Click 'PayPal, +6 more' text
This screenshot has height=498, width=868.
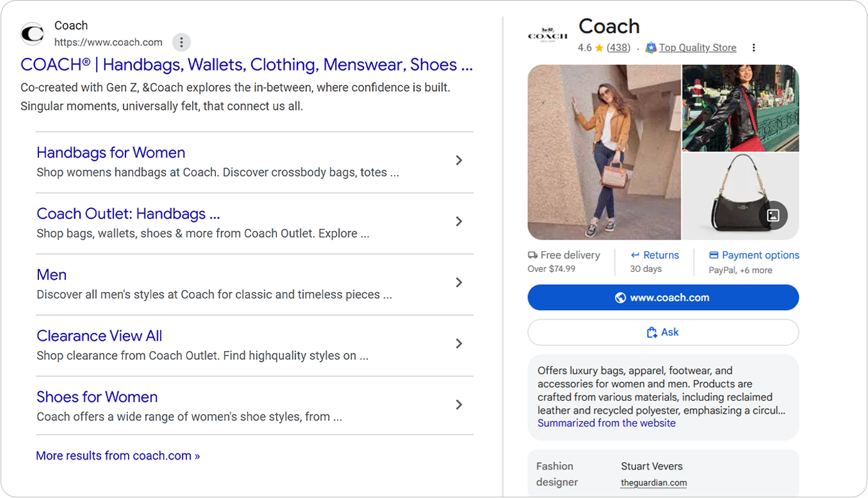741,270
